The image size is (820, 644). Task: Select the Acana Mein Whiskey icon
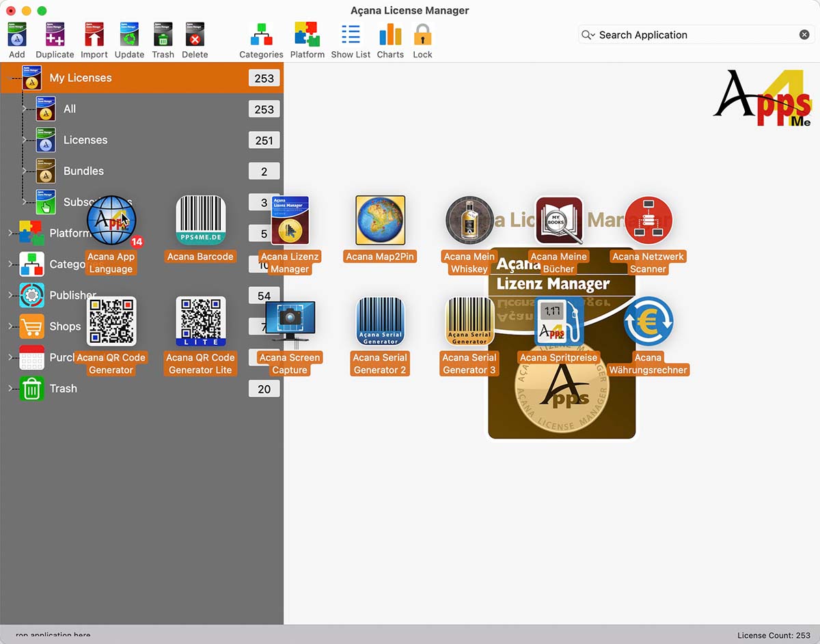tap(469, 221)
